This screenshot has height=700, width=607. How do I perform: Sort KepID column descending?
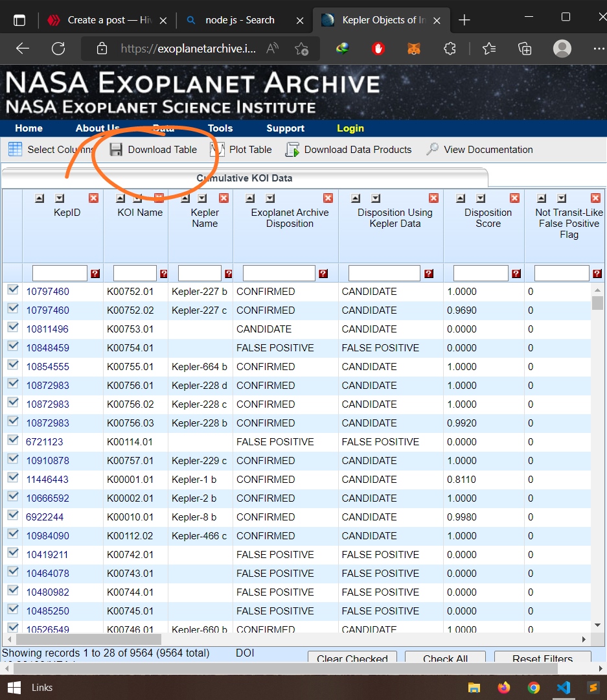tap(60, 198)
